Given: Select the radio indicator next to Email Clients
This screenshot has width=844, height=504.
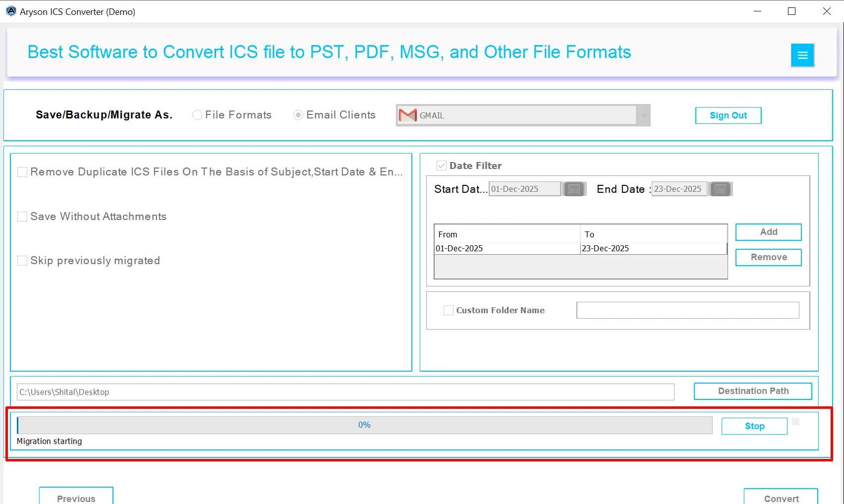Looking at the screenshot, I should tap(298, 115).
